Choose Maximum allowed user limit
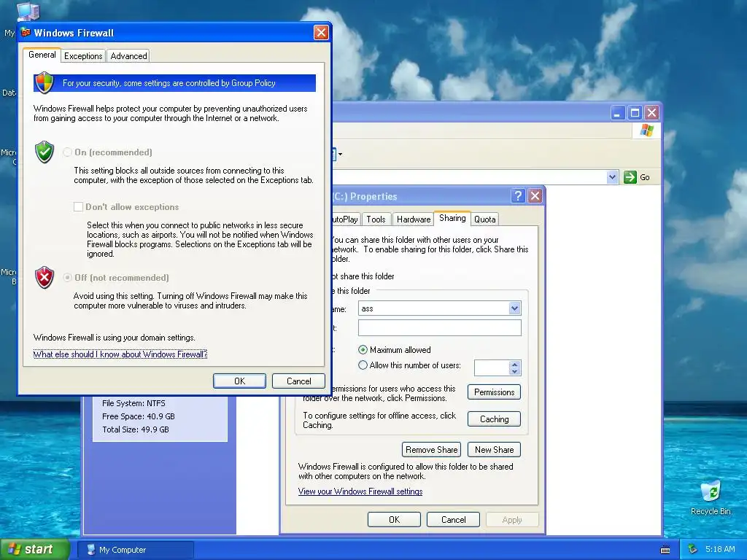Viewport: 747px width, 560px height. coord(363,350)
